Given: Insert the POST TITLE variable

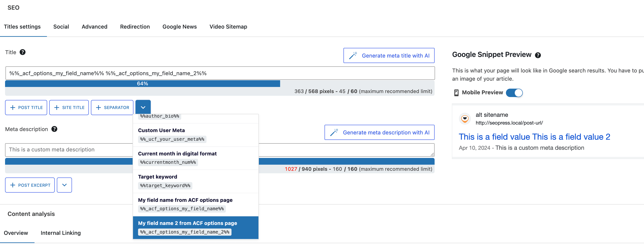Looking at the screenshot, I should point(26,108).
